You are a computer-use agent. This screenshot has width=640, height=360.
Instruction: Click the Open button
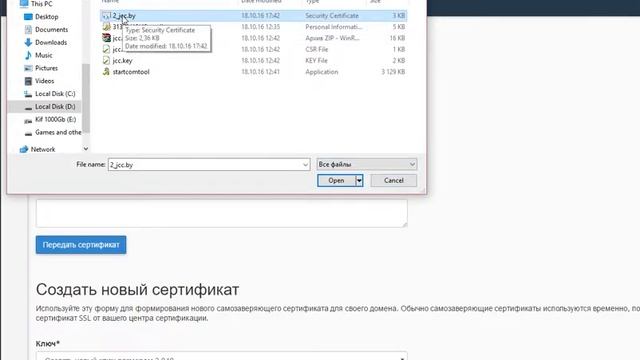pyautogui.click(x=336, y=180)
